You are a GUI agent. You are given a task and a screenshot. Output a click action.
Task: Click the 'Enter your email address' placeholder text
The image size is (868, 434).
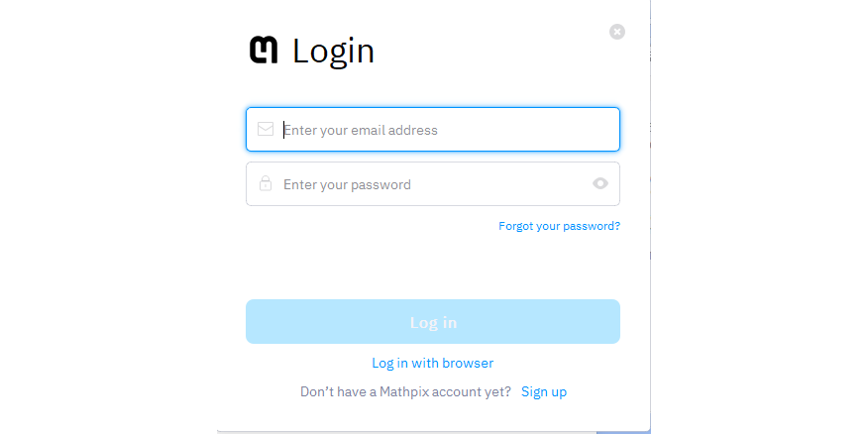[361, 130]
